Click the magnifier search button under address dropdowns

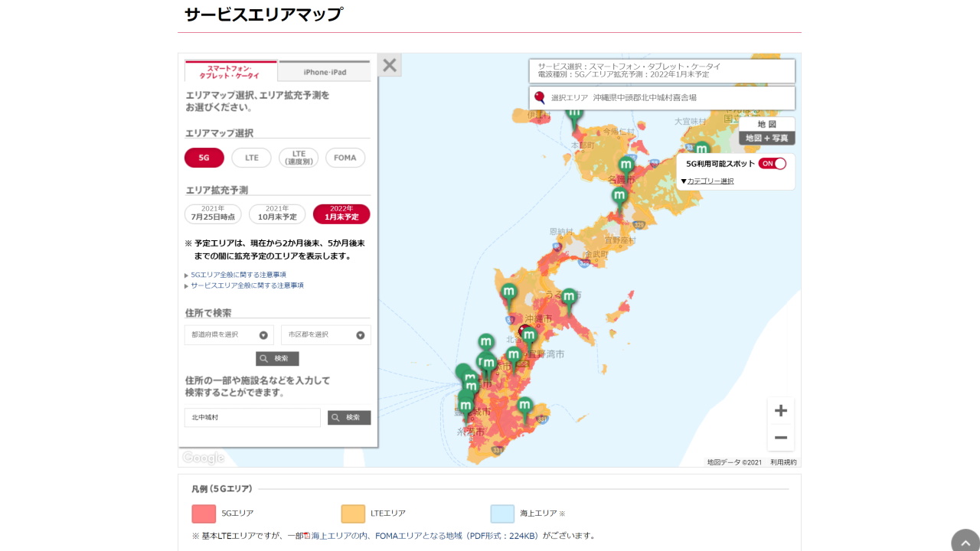pos(277,358)
